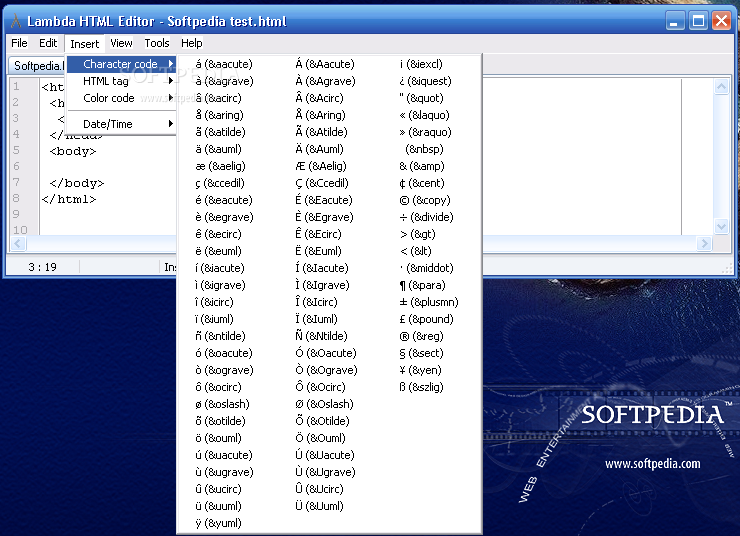This screenshot has height=536, width=740.
Task: Insert the ñ (&ntilde) character
Action: tap(220, 336)
